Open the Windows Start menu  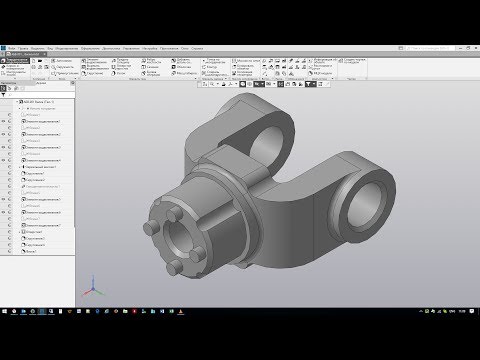pyautogui.click(x=4, y=311)
